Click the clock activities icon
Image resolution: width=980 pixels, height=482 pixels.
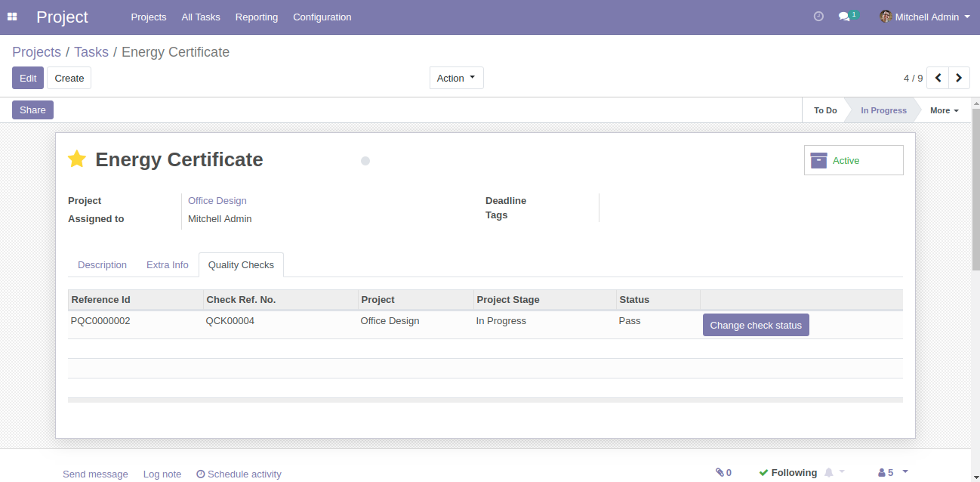click(x=818, y=17)
